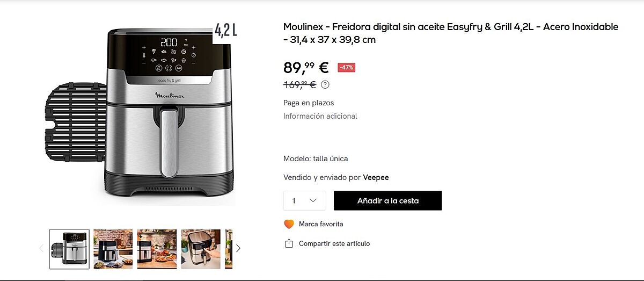Viewport: 644px width, 281px height.
Task: Click the orange heart Marca favorita icon
Action: click(x=289, y=224)
